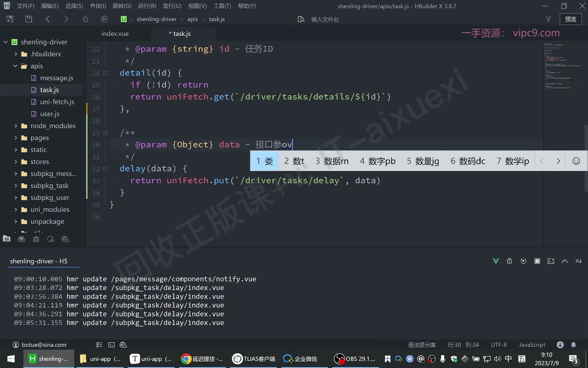Click the rerun icon in console toolbar
Viewport: 588px width, 368px height.
point(523,261)
